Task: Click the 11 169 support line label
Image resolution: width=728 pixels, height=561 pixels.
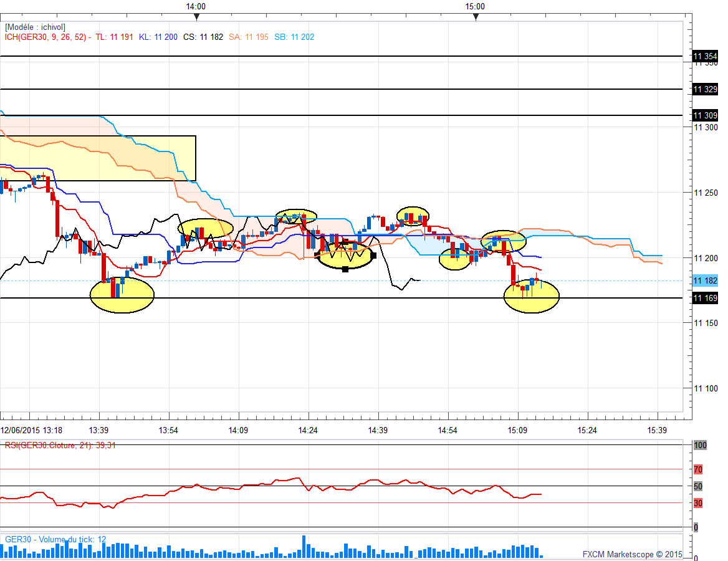Action: 705,298
